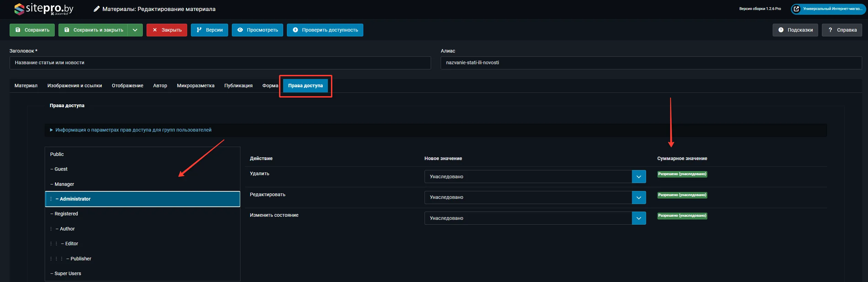This screenshot has height=282, width=868.
Task: Open Help with the question mark
Action: (x=842, y=30)
